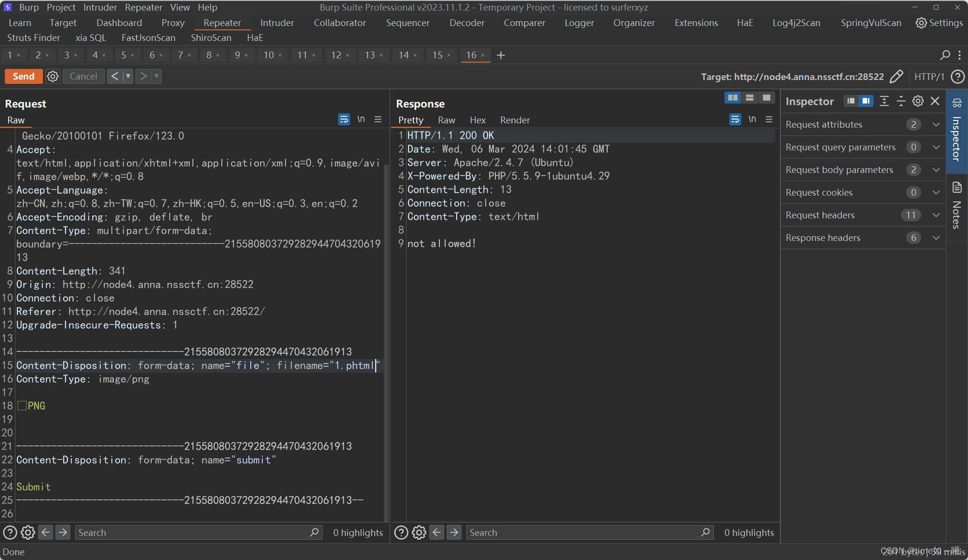This screenshot has height=560, width=968.
Task: Select top-bottom layout view
Action: click(750, 98)
